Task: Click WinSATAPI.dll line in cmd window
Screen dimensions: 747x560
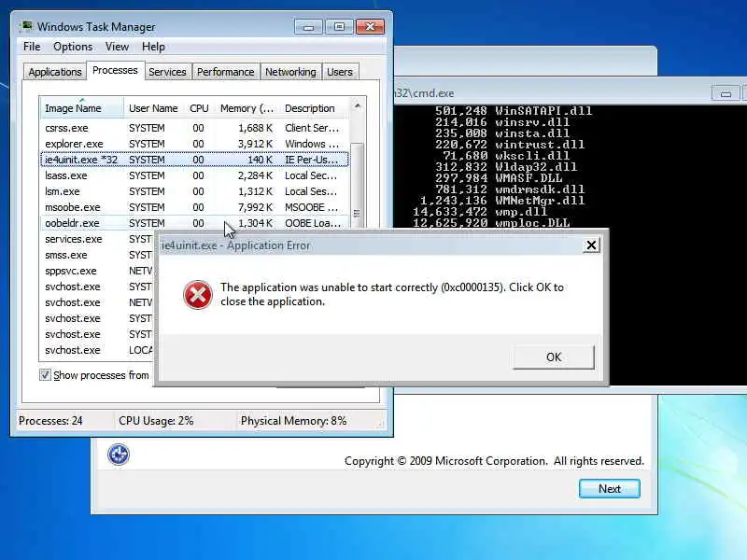Action: [513, 111]
